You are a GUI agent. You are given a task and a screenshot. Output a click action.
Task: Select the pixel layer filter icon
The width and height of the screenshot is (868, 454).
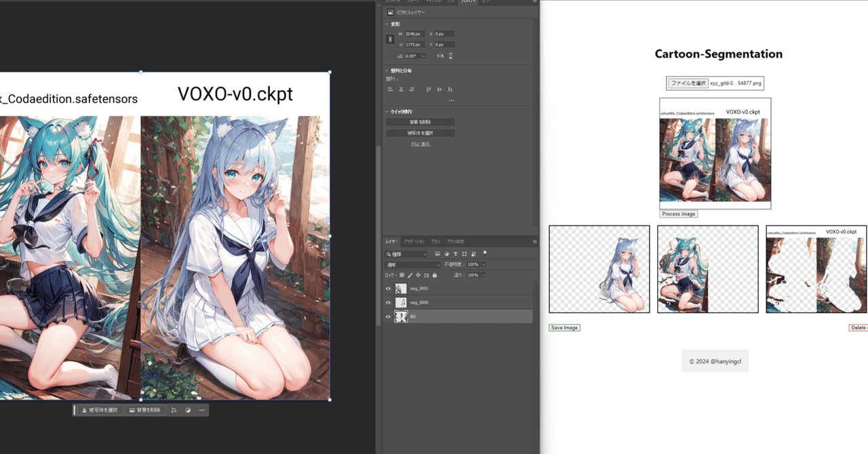tap(438, 253)
